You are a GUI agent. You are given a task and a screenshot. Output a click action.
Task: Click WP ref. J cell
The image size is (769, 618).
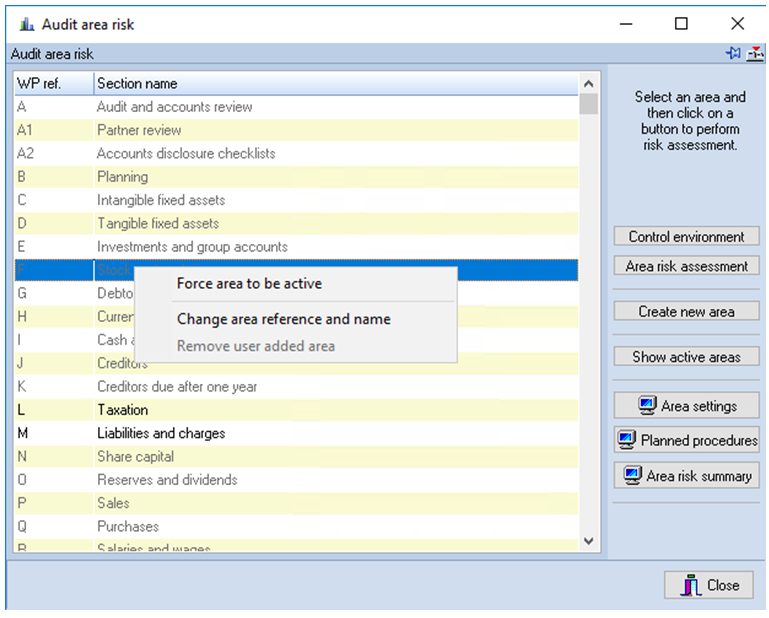tap(54, 363)
